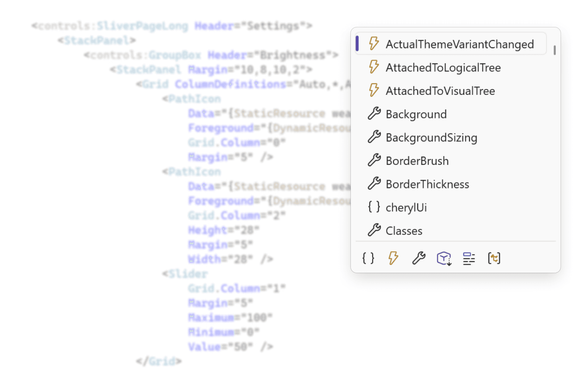Click the bracketed snippet filter icon

[x=494, y=258]
